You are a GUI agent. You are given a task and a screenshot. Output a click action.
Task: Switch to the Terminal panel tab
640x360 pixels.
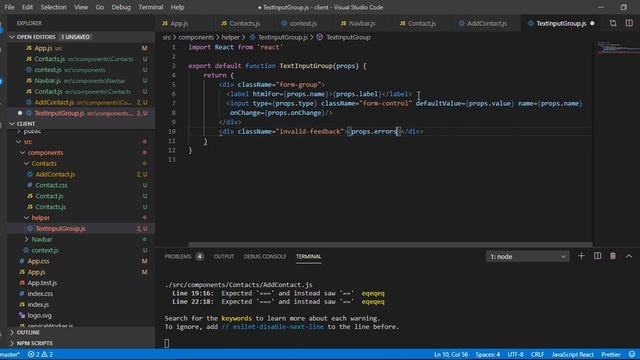coord(309,257)
